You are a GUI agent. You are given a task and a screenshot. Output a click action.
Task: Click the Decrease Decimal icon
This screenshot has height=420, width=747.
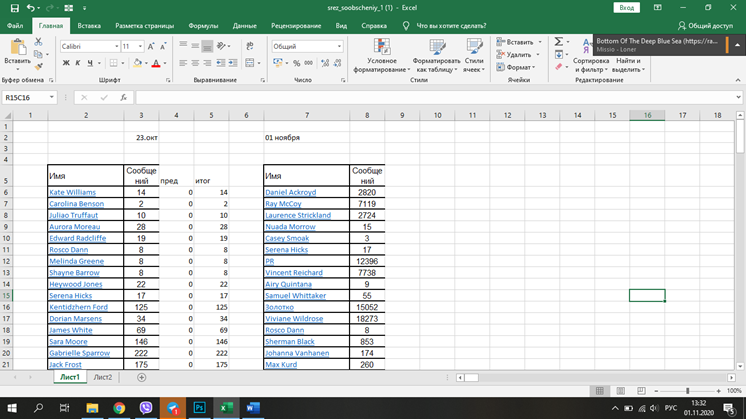pyautogui.click(x=337, y=63)
